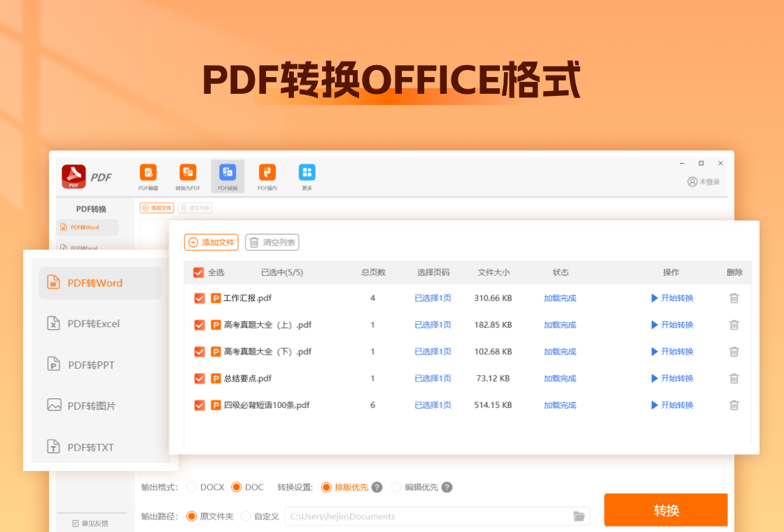
Task: Click the large 添加文件 button
Action: click(211, 242)
